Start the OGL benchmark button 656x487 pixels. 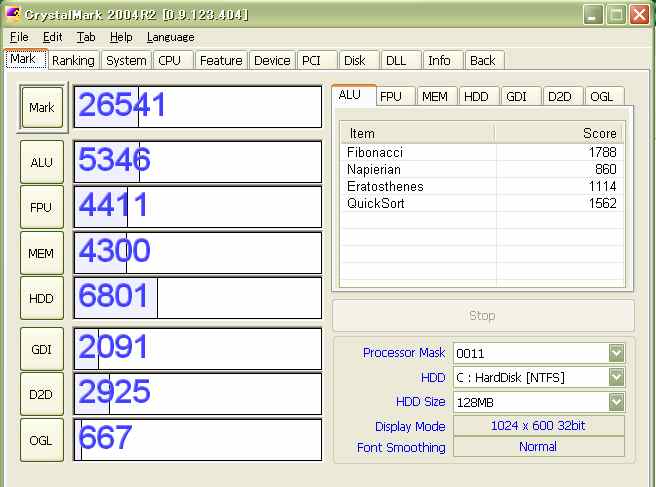[x=41, y=440]
